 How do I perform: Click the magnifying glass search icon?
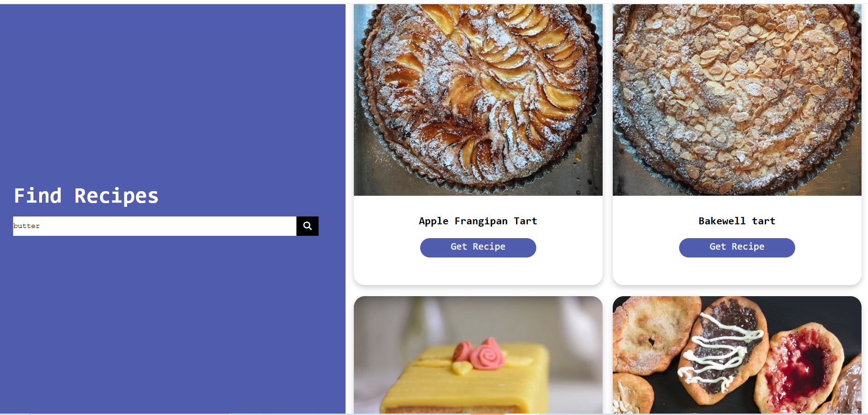(307, 226)
